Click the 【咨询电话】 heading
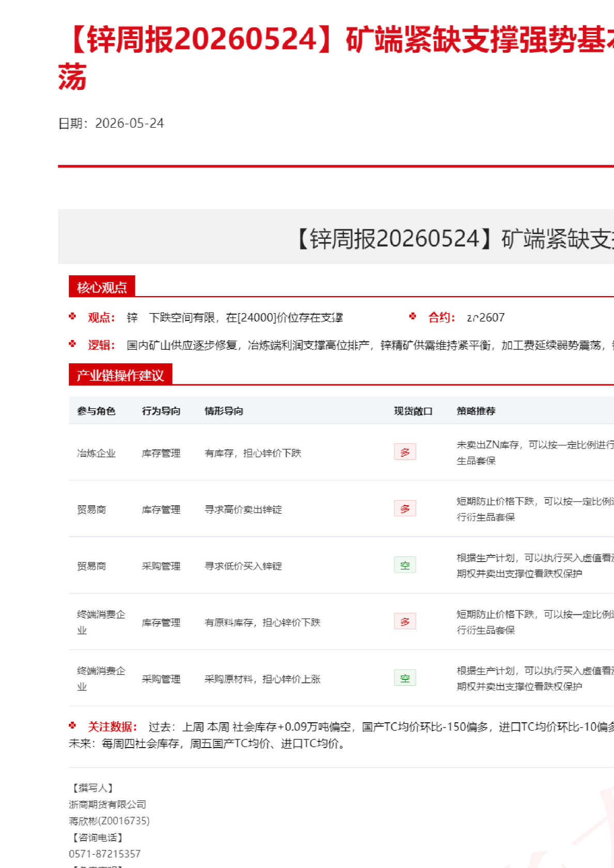 [98, 838]
